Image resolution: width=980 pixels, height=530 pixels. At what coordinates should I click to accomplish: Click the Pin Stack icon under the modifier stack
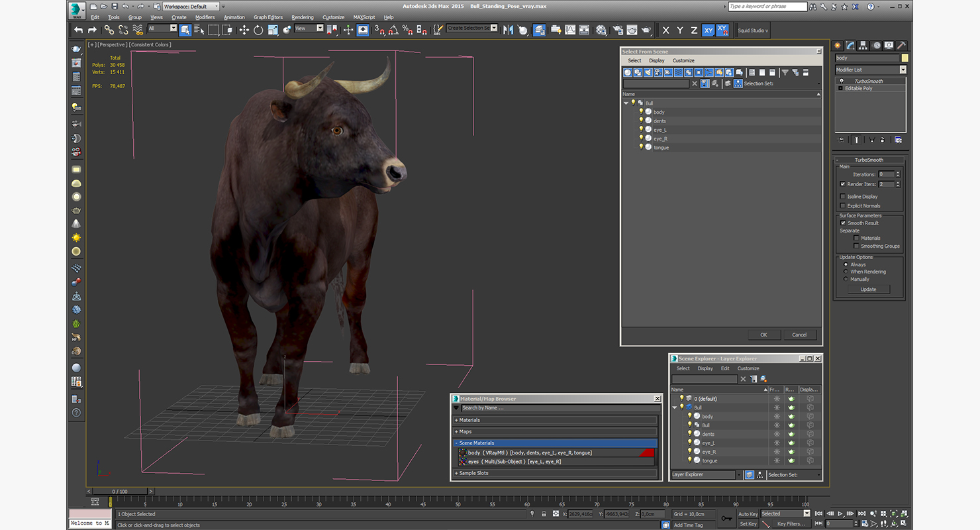tap(840, 140)
